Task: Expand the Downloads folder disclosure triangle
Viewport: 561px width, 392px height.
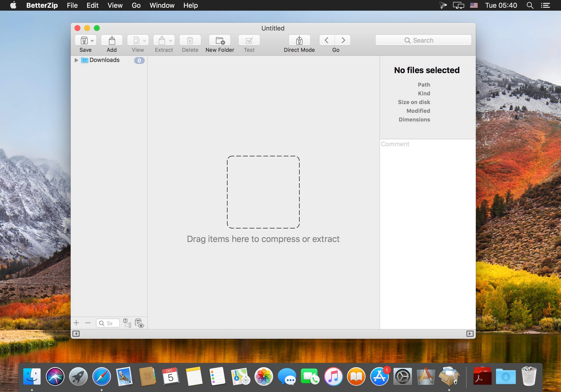Action: click(76, 60)
